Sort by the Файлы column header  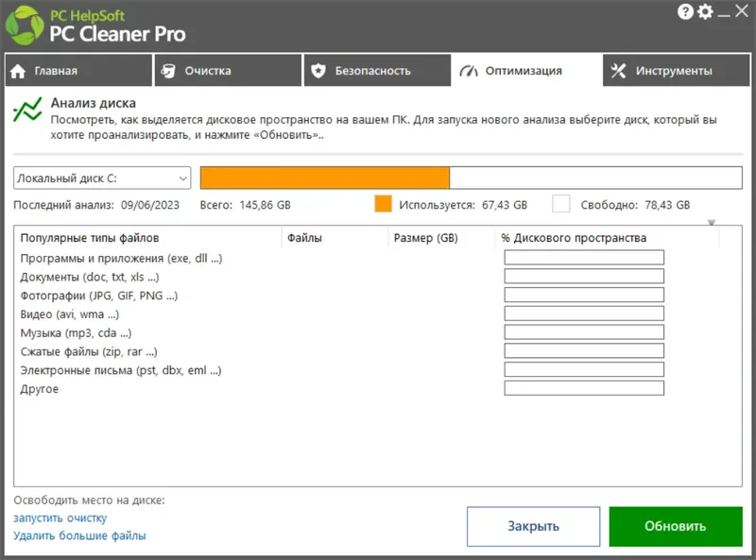point(335,238)
